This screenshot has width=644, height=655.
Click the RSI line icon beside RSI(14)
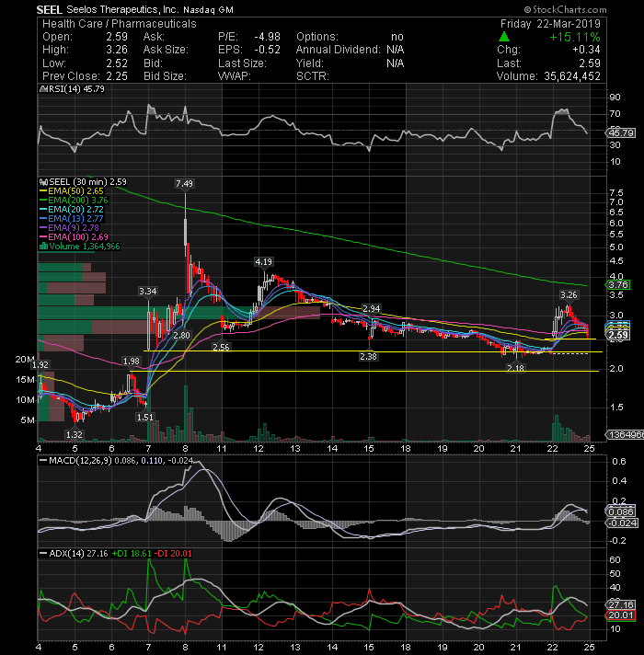pyautogui.click(x=43, y=89)
